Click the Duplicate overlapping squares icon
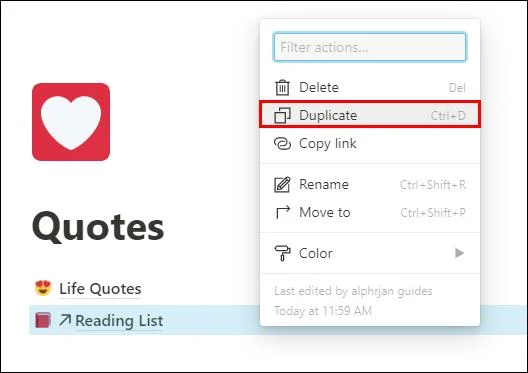 tap(282, 115)
